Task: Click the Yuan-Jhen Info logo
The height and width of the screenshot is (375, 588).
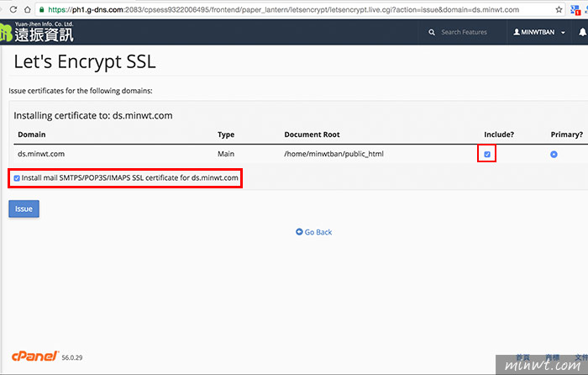Action: (37, 32)
